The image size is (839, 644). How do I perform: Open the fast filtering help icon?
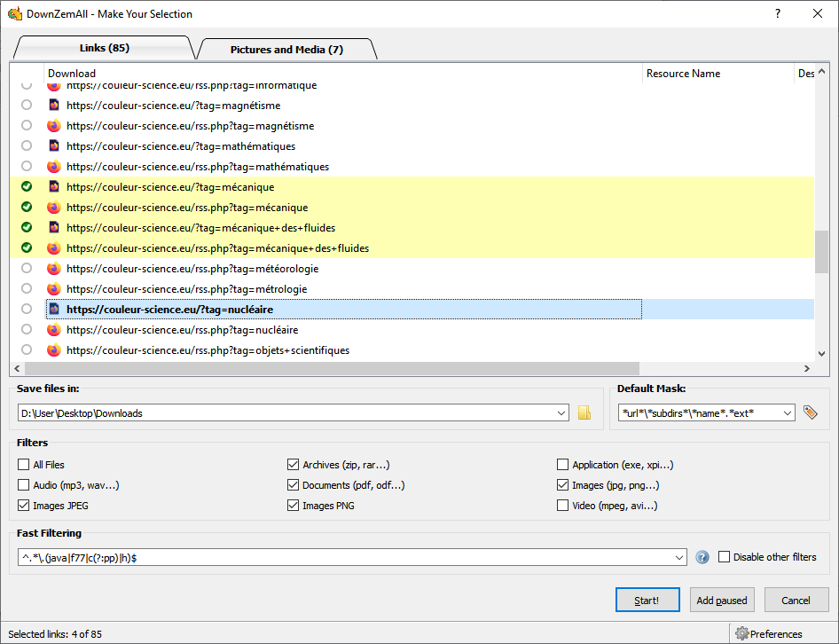[702, 557]
